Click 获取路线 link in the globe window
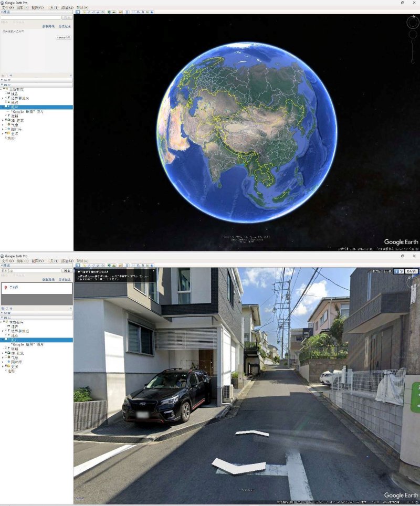Viewport: 420px width, 506px height. 48,26
